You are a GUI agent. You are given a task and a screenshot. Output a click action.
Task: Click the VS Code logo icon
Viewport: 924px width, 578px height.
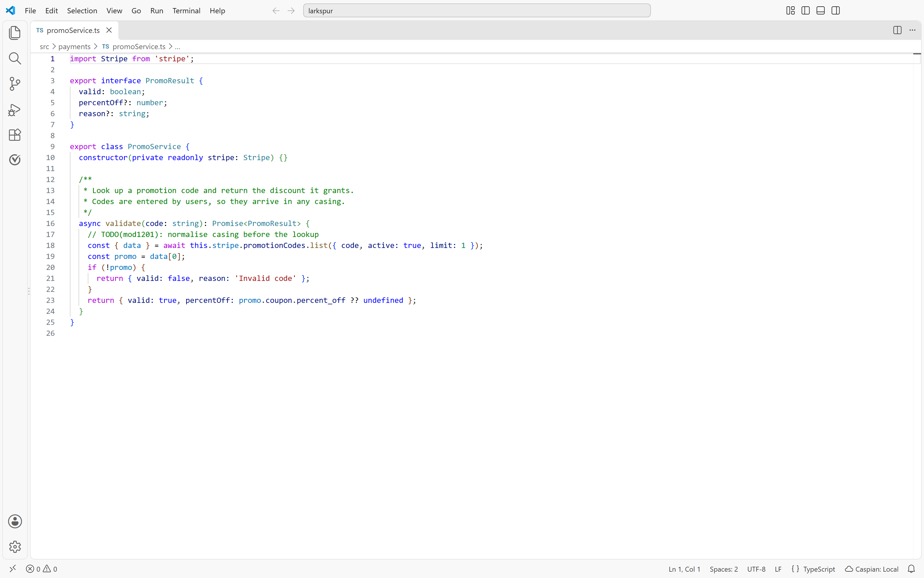[10, 11]
